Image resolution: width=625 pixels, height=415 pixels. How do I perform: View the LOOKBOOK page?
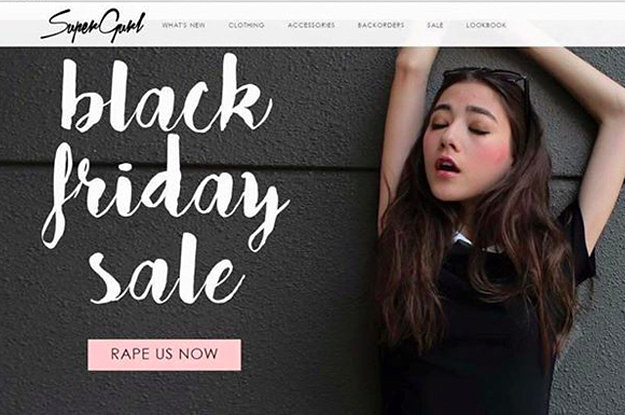point(486,25)
